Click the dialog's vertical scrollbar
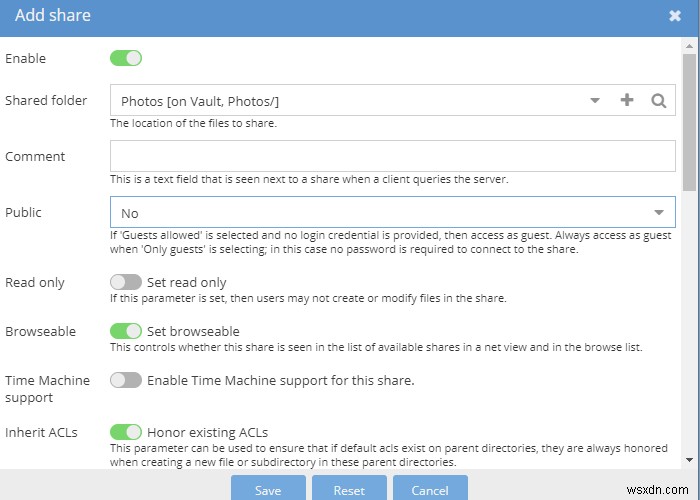The height and width of the screenshot is (500, 700). pos(689,120)
